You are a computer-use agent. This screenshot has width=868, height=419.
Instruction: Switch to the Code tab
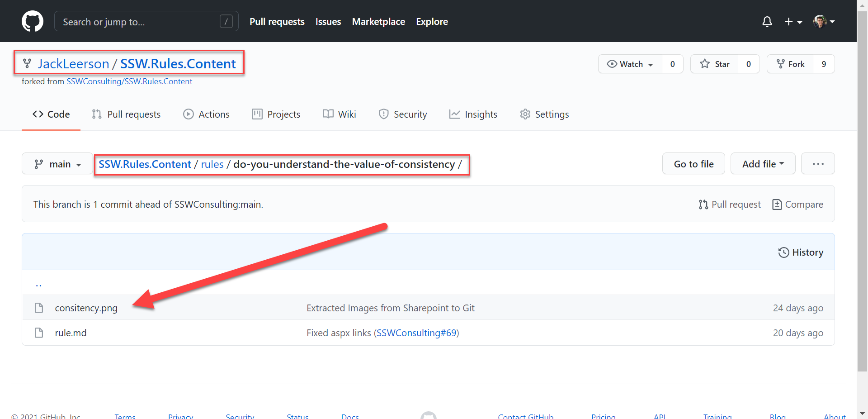51,114
